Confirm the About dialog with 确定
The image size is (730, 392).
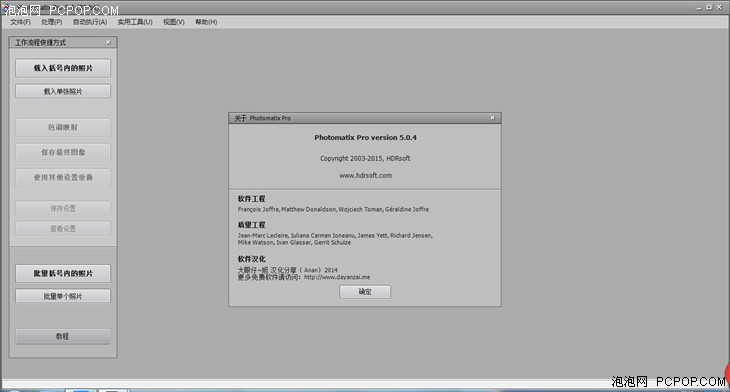tap(365, 292)
